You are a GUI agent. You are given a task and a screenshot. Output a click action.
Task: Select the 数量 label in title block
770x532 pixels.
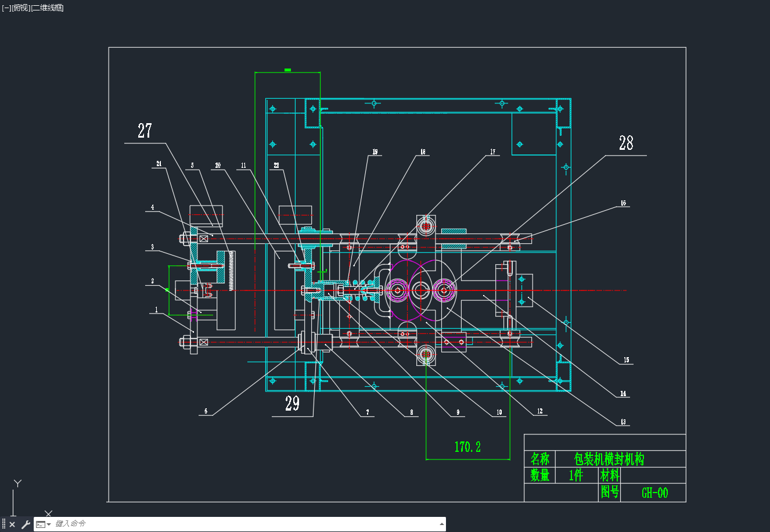pos(540,475)
